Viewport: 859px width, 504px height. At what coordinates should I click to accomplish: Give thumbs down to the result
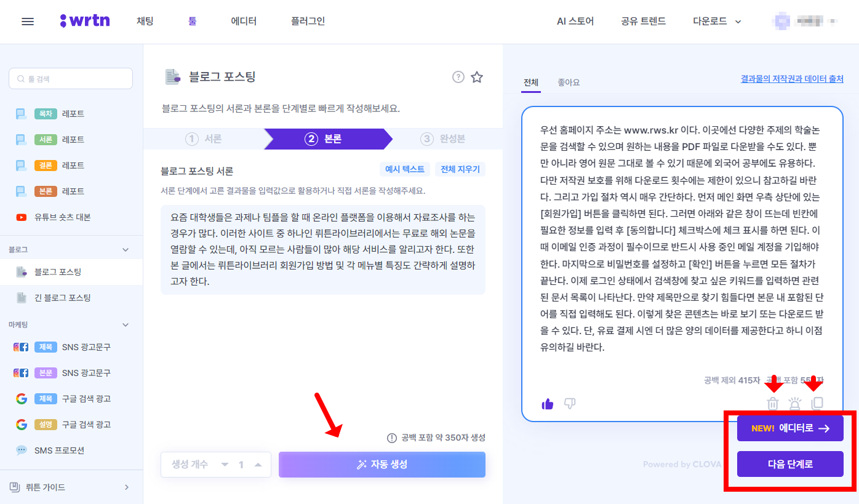coord(570,403)
